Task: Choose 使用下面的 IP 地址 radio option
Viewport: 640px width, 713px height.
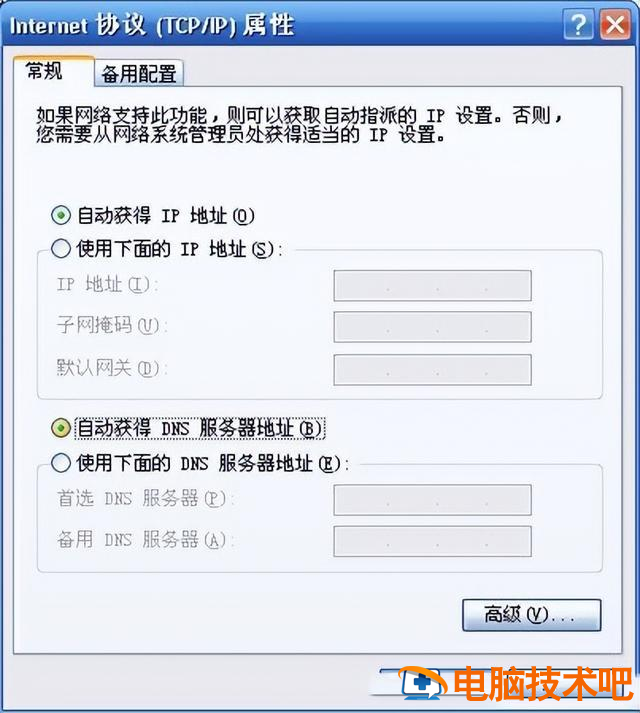Action: 61,249
